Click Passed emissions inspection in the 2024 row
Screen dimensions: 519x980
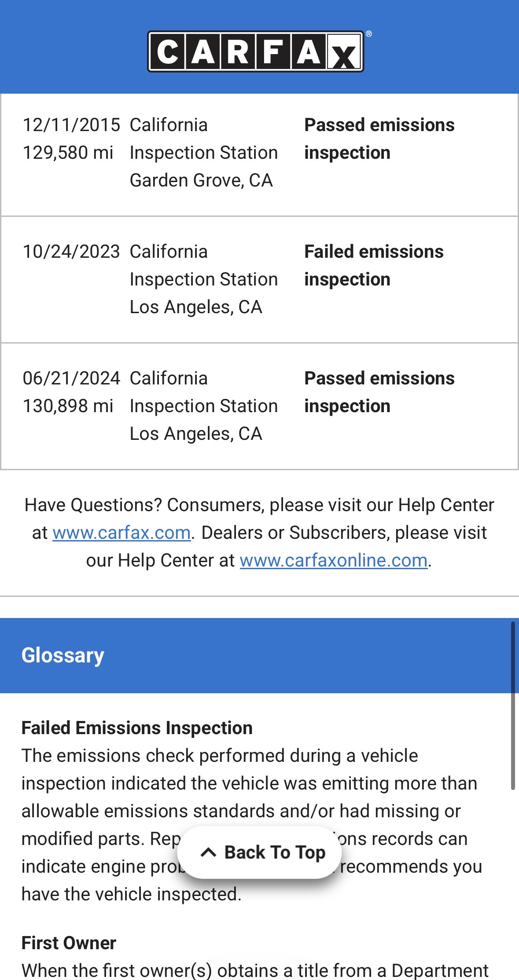(379, 392)
